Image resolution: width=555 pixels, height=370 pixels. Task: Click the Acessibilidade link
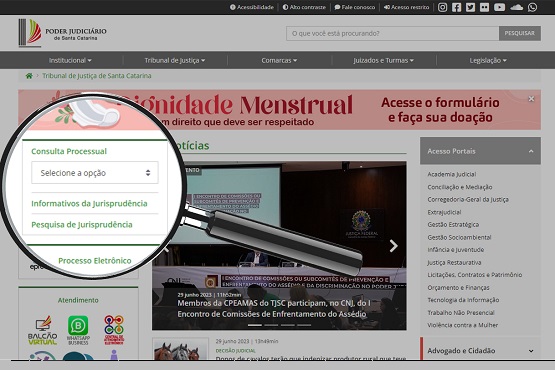pyautogui.click(x=252, y=7)
